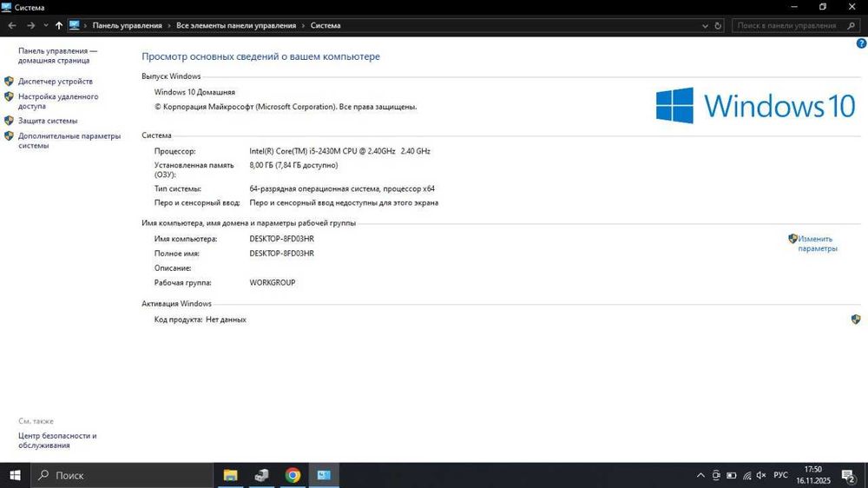
Task: Click the search magnifier icon in the control panel search box
Action: (852, 25)
